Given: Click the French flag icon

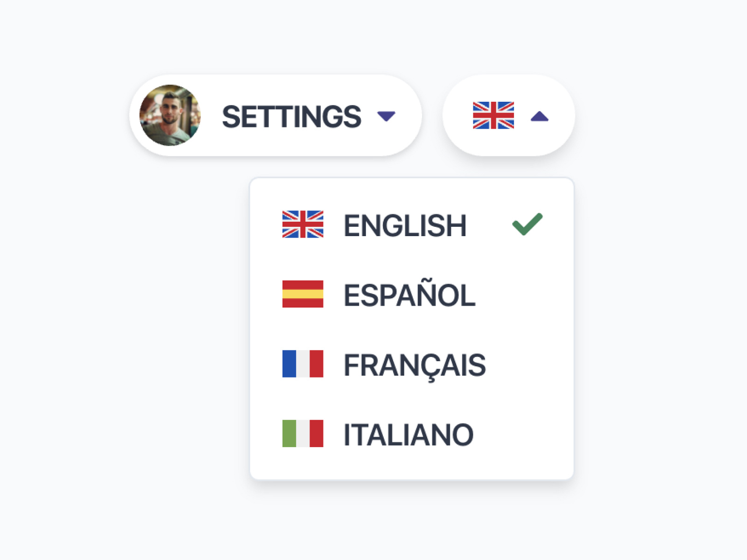Looking at the screenshot, I should (303, 364).
